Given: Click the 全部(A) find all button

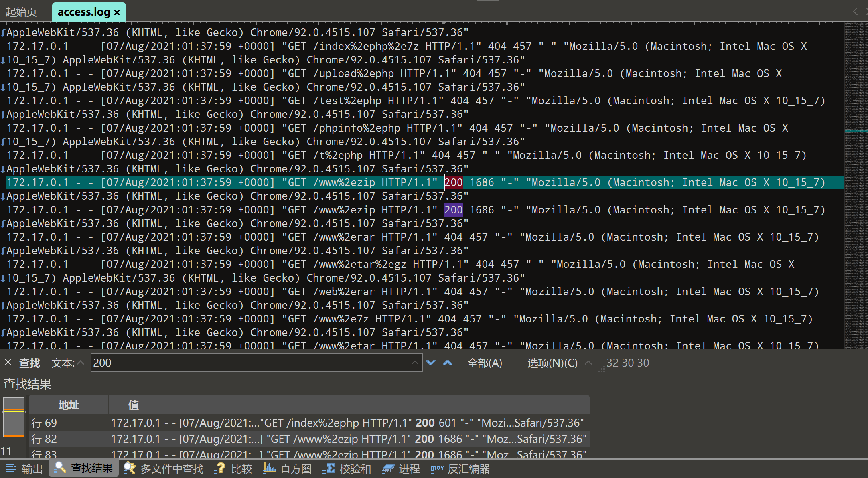Looking at the screenshot, I should [485, 363].
